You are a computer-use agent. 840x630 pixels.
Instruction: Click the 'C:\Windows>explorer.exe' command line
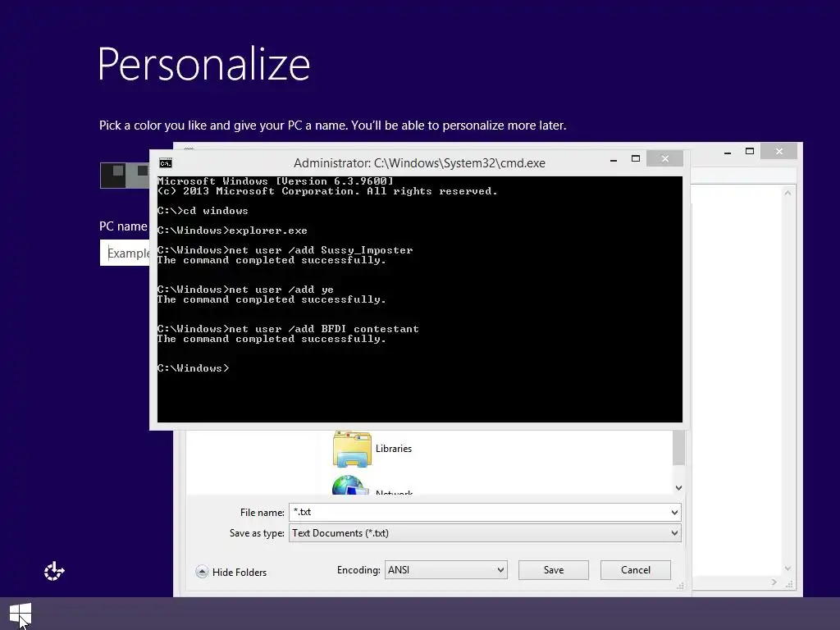232,231
